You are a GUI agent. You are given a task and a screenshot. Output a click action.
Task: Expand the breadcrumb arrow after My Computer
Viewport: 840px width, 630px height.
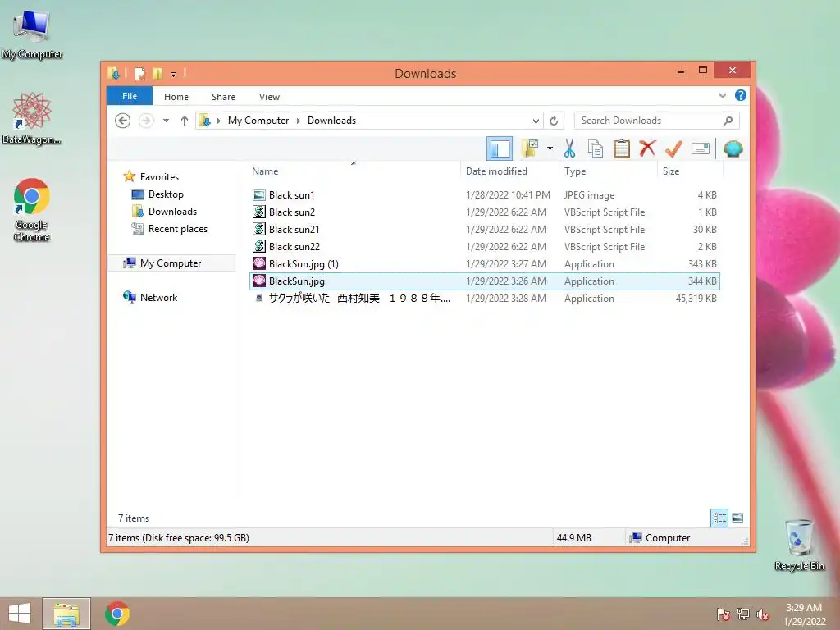tap(299, 121)
